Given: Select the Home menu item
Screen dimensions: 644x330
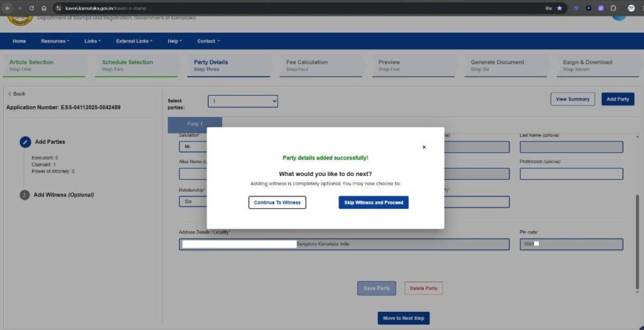Looking at the screenshot, I should pyautogui.click(x=19, y=41).
